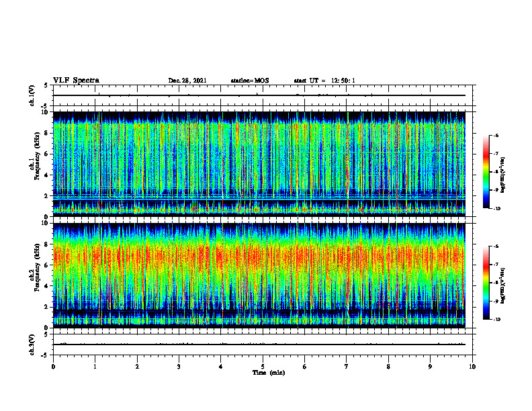The width and height of the screenshot is (532, 411).
Task: Click the 'station=MOS' label
Action: click(x=250, y=81)
